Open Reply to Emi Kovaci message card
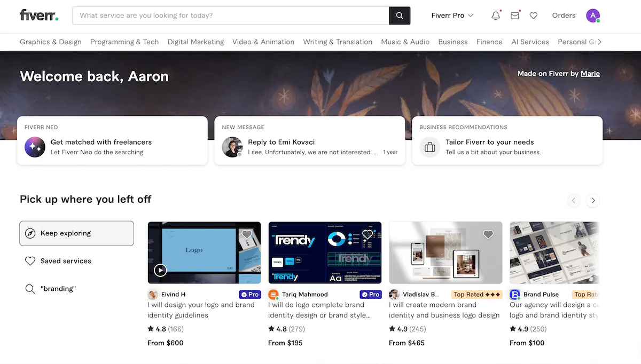The height and width of the screenshot is (364, 641). 310,141
